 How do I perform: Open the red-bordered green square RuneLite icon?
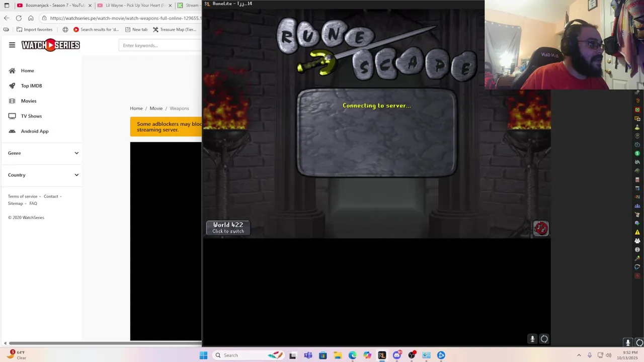(637, 110)
